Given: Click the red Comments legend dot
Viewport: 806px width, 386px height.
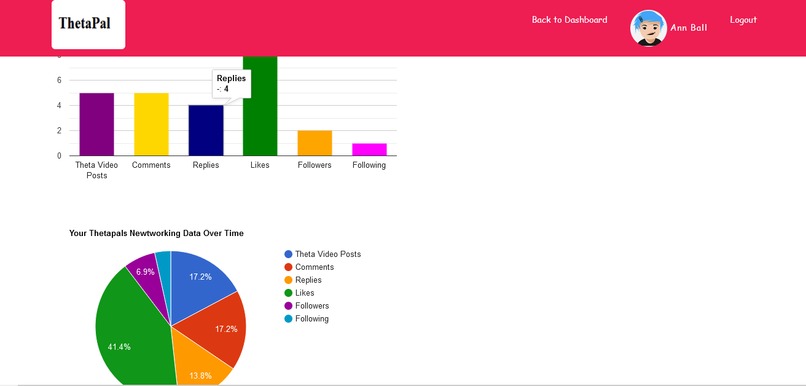Looking at the screenshot, I should click(288, 267).
